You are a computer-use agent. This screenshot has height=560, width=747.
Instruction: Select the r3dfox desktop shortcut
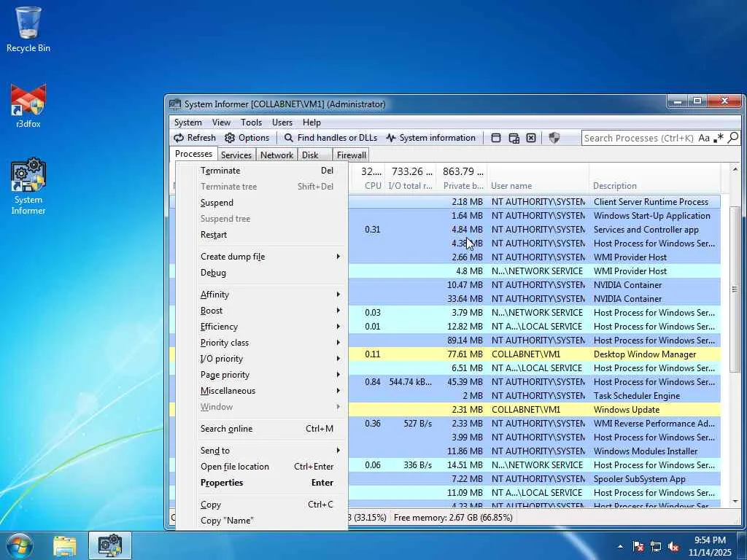[x=28, y=106]
